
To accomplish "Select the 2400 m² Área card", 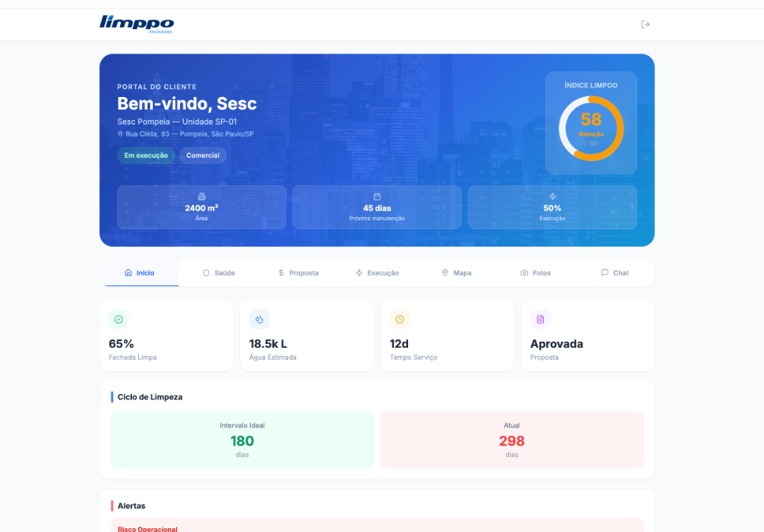I will [x=201, y=207].
